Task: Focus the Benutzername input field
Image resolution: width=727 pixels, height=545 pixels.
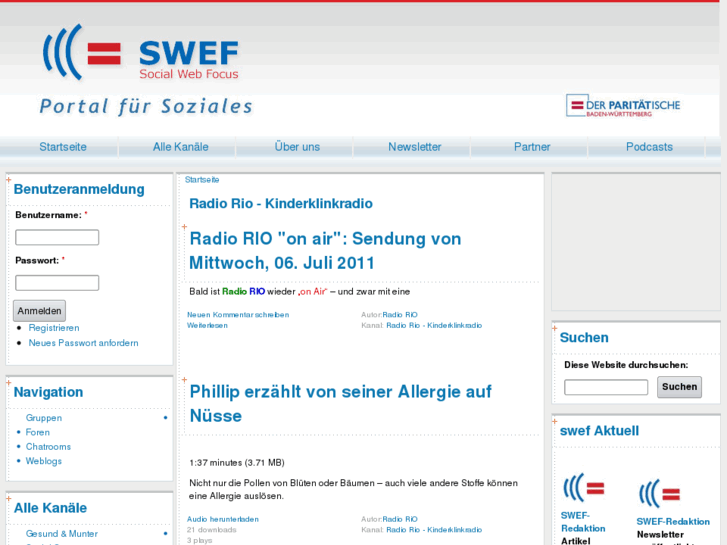Action: 57,237
